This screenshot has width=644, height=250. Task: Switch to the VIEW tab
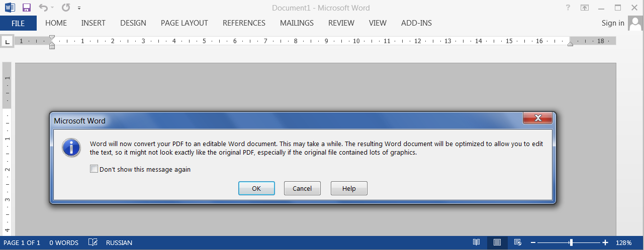(x=378, y=23)
